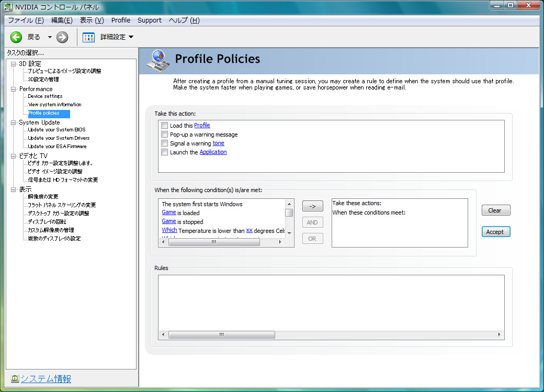This screenshot has width=544, height=392.
Task: Click the detailed settings view grid icon
Action: [x=88, y=37]
